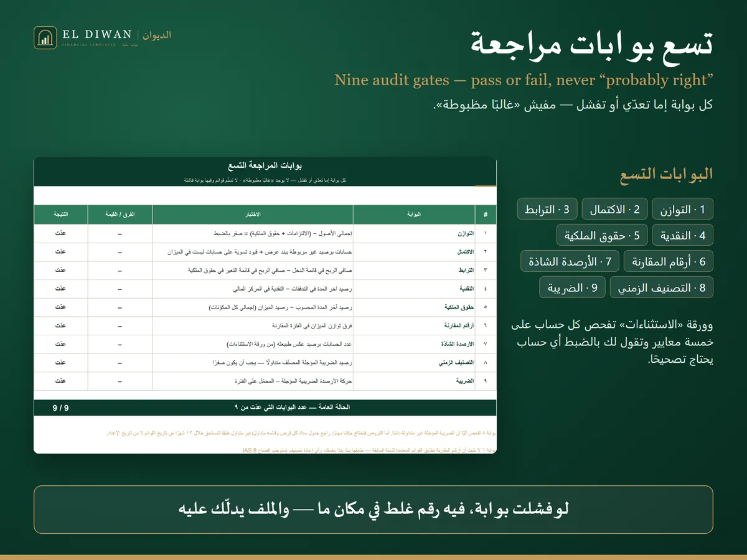This screenshot has width=747, height=560.
Task: Select the '7 · الأرصدة الشاذة' gate chip
Action: (x=570, y=261)
